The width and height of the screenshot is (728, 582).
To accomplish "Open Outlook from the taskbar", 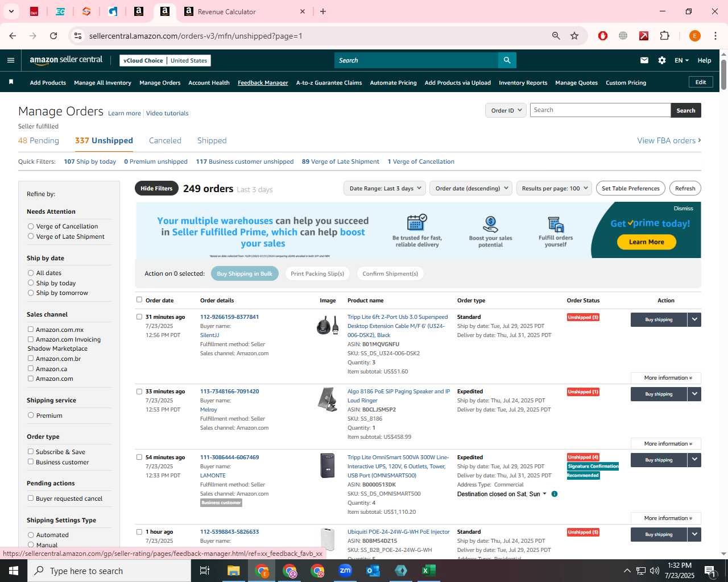I will click(373, 571).
